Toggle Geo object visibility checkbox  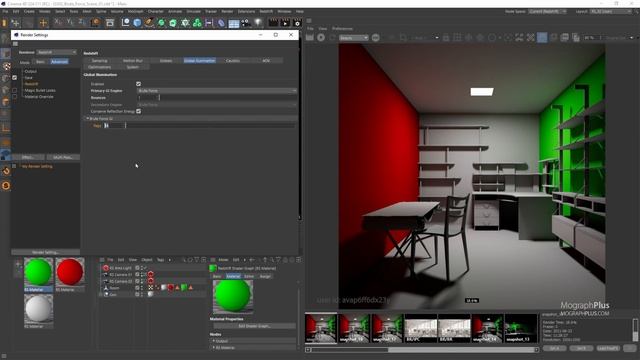(x=137, y=294)
